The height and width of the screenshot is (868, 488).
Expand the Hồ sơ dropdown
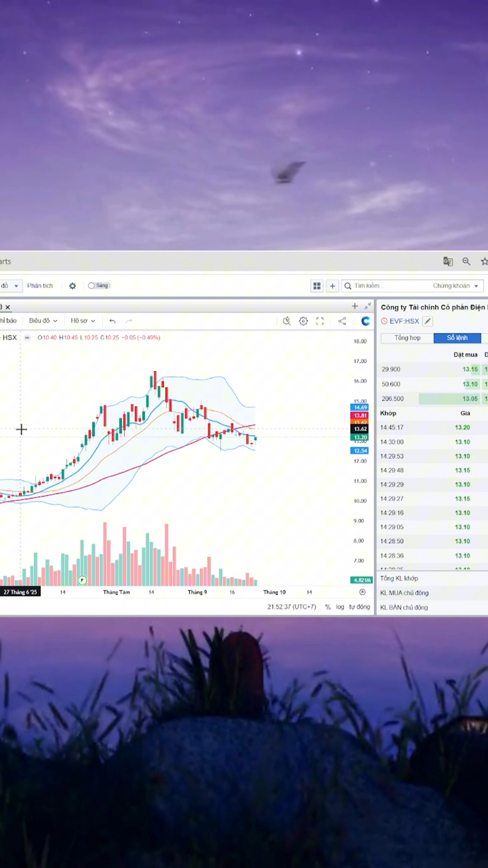click(83, 321)
